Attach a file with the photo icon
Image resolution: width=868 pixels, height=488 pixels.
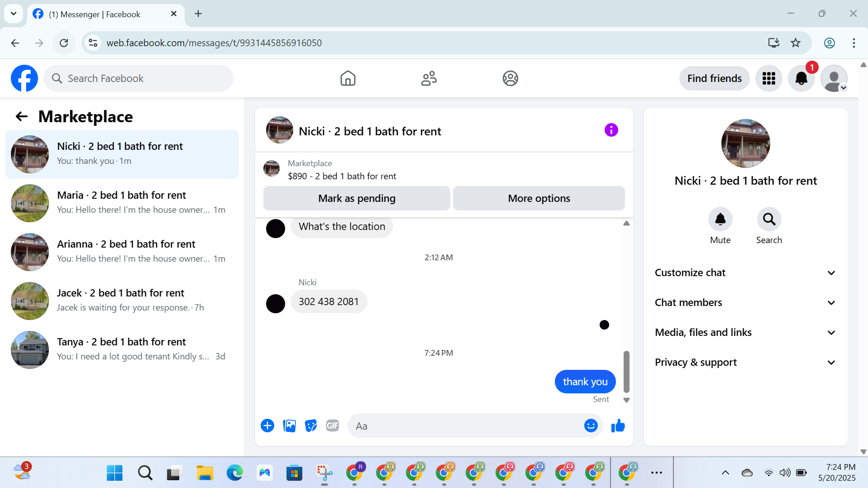289,426
